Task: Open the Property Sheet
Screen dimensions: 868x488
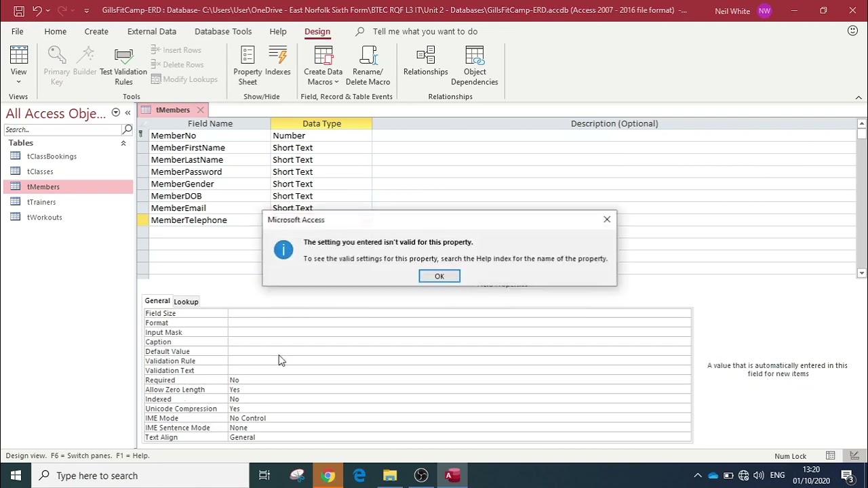Action: pyautogui.click(x=248, y=66)
